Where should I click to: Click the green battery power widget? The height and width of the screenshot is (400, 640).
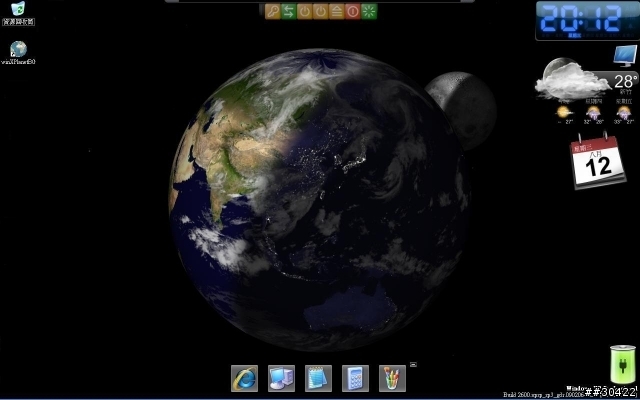[623, 364]
